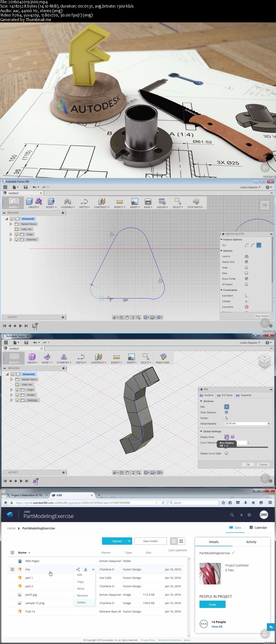The image size is (276, 644).
Task: Click the Invite button
Action: (x=212, y=605)
